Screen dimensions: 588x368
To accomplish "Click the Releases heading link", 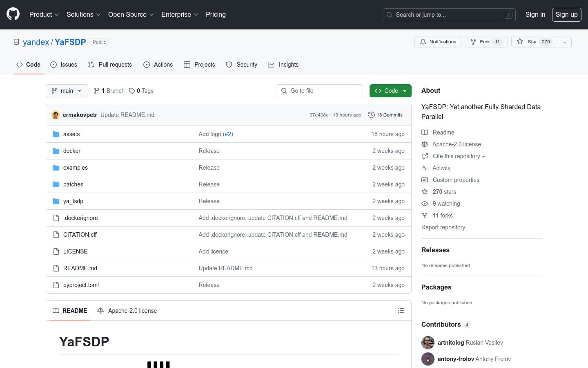I will (435, 250).
